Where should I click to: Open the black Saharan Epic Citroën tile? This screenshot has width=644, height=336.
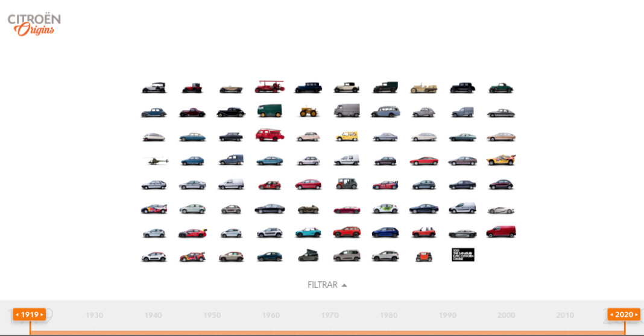[x=462, y=255]
